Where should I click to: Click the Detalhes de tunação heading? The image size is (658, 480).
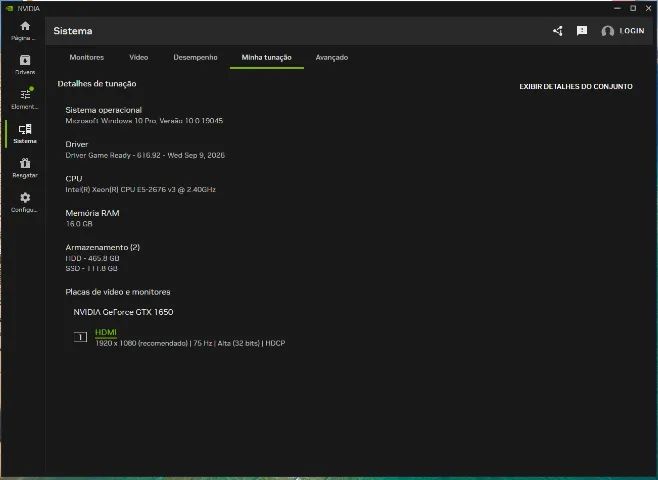click(x=97, y=84)
